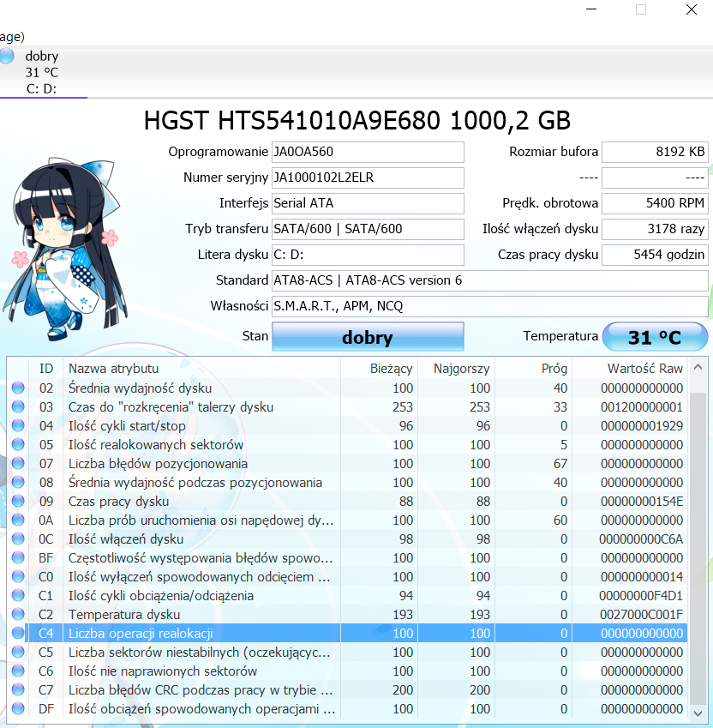The height and width of the screenshot is (728, 713).
Task: Click the status orb for attribute C0
Action: [x=18, y=576]
